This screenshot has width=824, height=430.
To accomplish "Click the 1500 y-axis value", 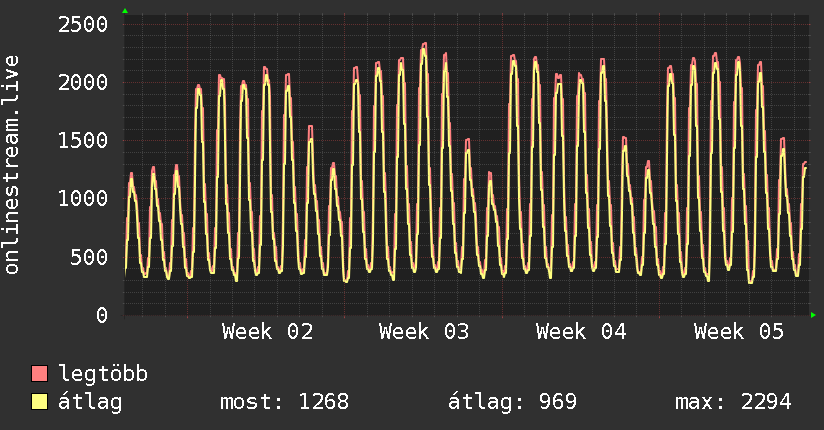I will (83, 140).
